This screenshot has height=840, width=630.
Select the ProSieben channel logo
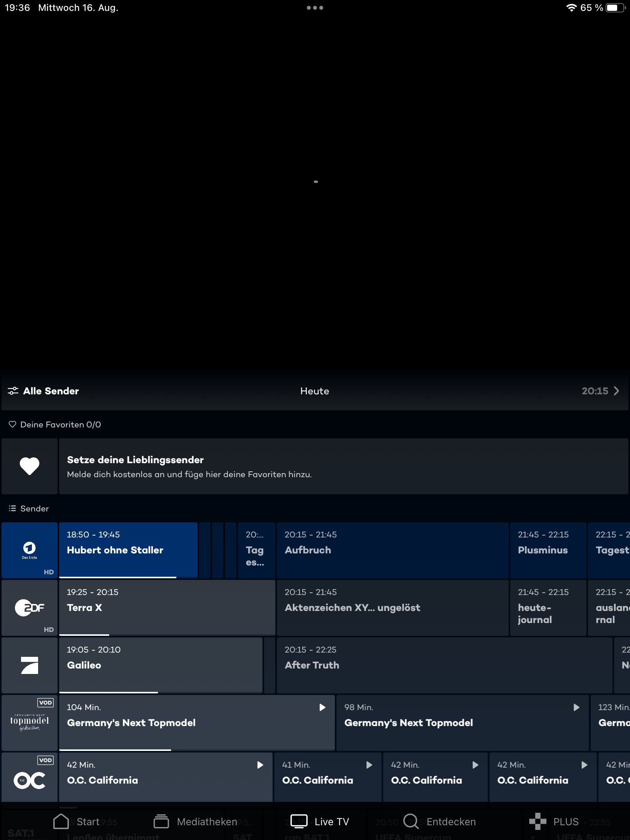30,665
